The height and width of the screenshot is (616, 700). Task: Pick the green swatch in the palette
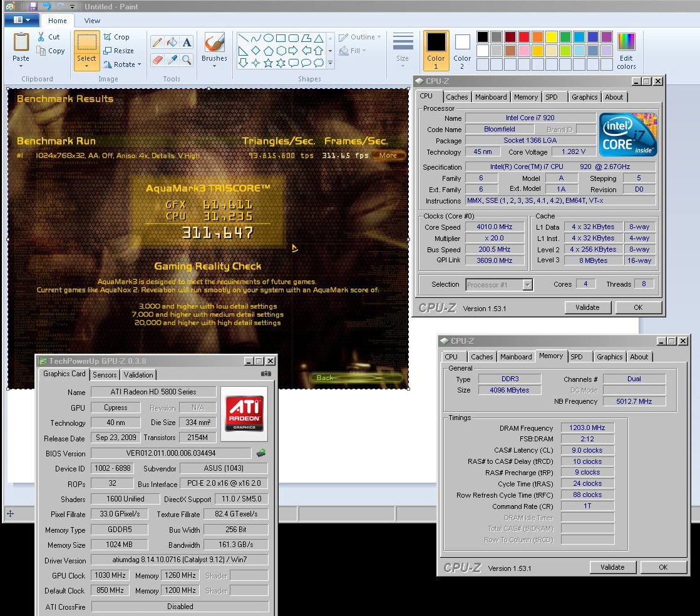pos(565,36)
